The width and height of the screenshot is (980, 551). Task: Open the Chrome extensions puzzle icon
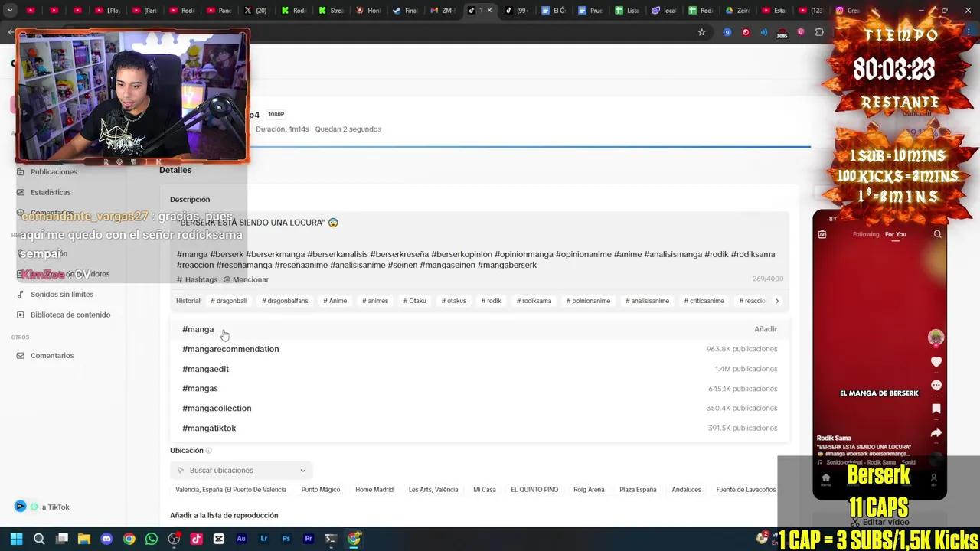click(x=819, y=32)
